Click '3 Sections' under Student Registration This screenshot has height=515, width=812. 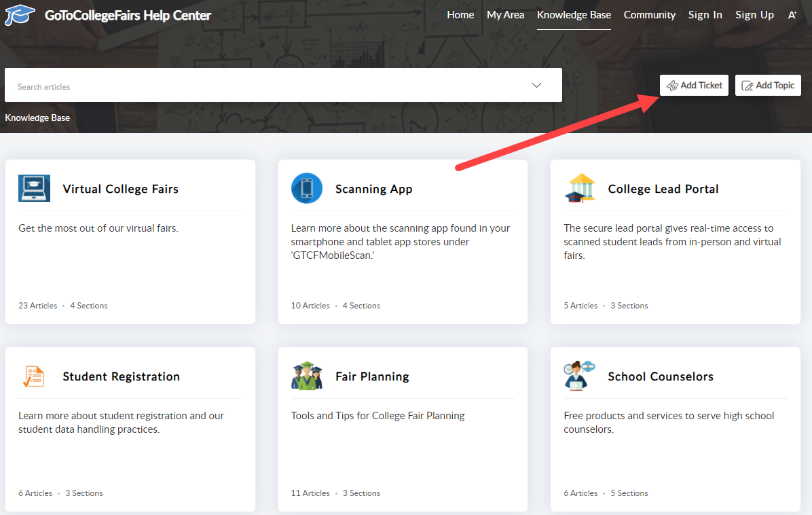coord(84,493)
